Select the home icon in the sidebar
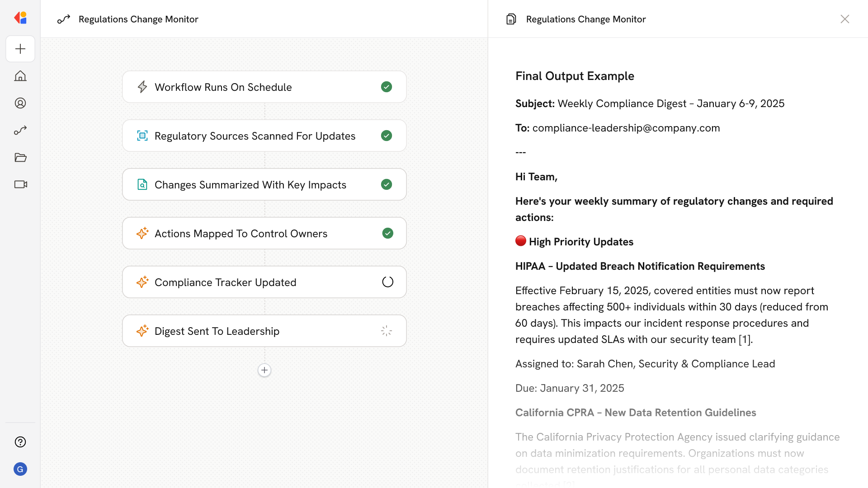Image resolution: width=868 pixels, height=488 pixels. pyautogui.click(x=20, y=76)
